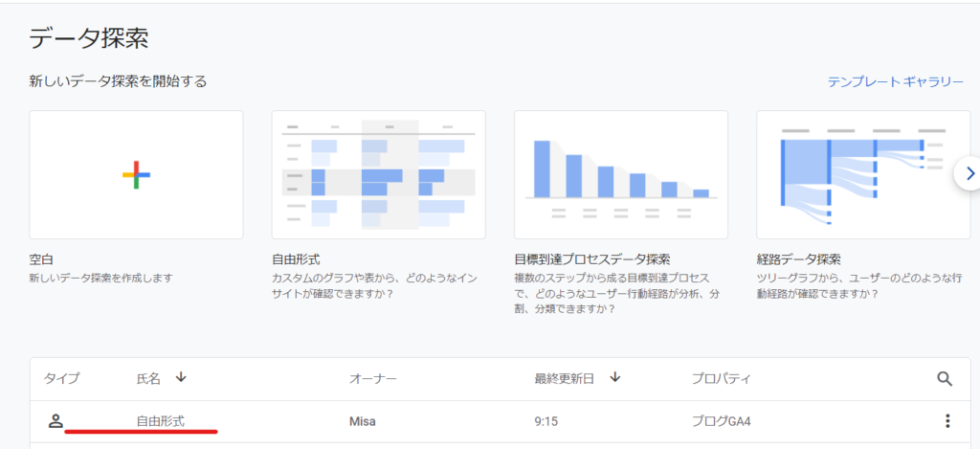Click the colorful plus icon for blank exploration
This screenshot has width=980, height=449.
136,174
